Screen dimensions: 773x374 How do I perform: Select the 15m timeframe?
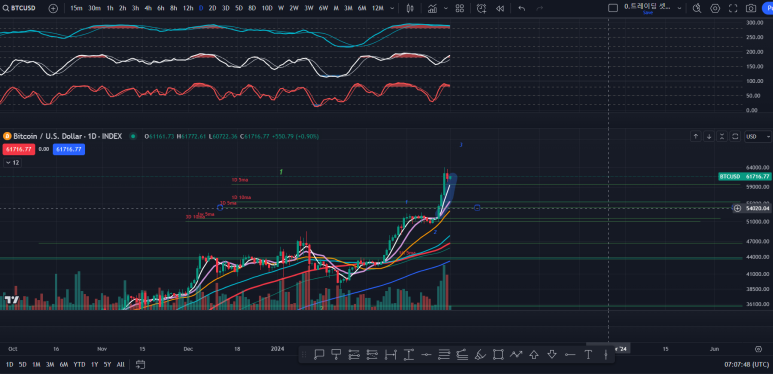point(76,8)
